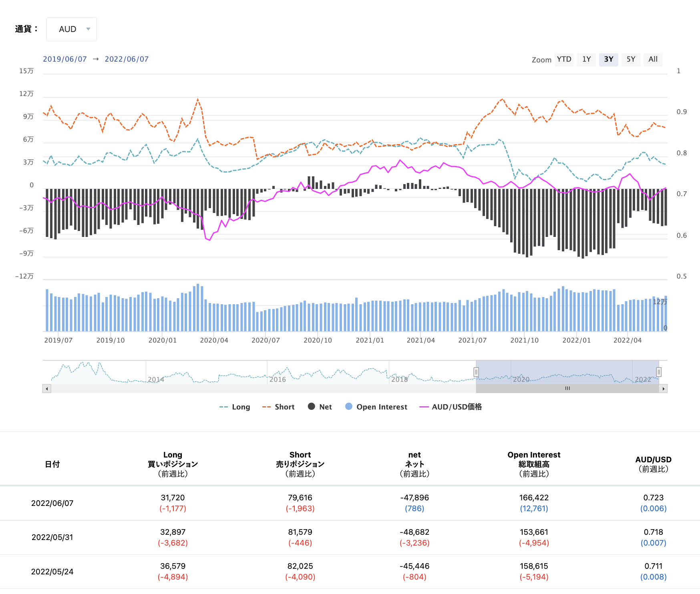
Task: Click the Short 売りポジション column header
Action: (x=300, y=464)
